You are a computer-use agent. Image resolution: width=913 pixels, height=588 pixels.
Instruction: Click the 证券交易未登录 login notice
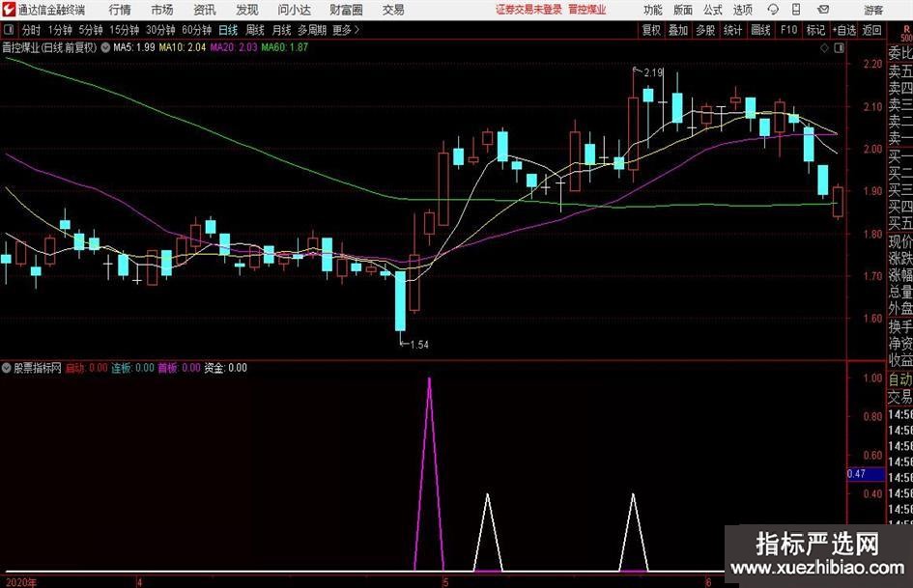[x=528, y=10]
